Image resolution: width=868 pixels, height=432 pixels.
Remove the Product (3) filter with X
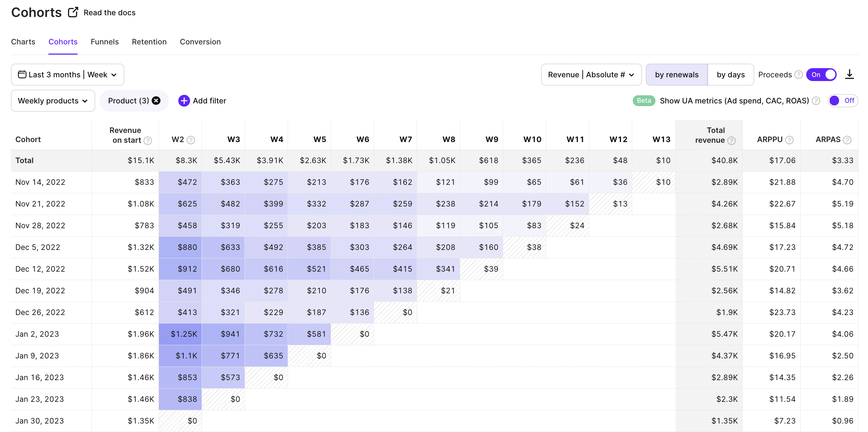[156, 101]
